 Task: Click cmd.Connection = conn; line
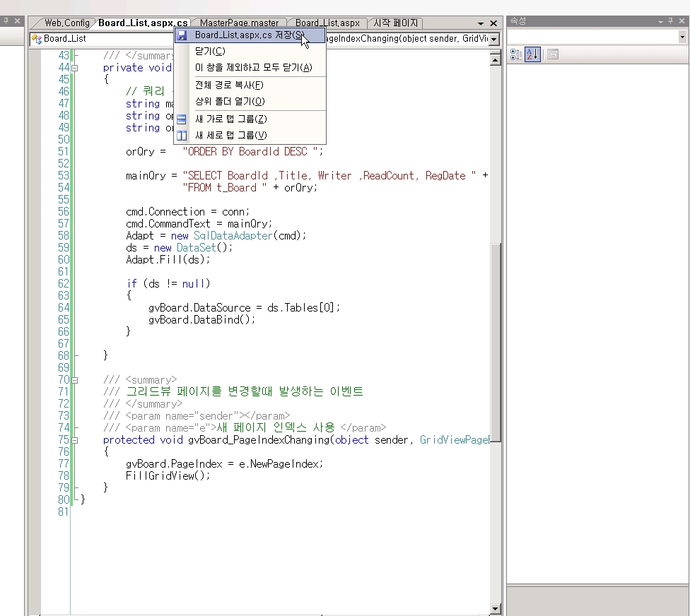coord(187,212)
